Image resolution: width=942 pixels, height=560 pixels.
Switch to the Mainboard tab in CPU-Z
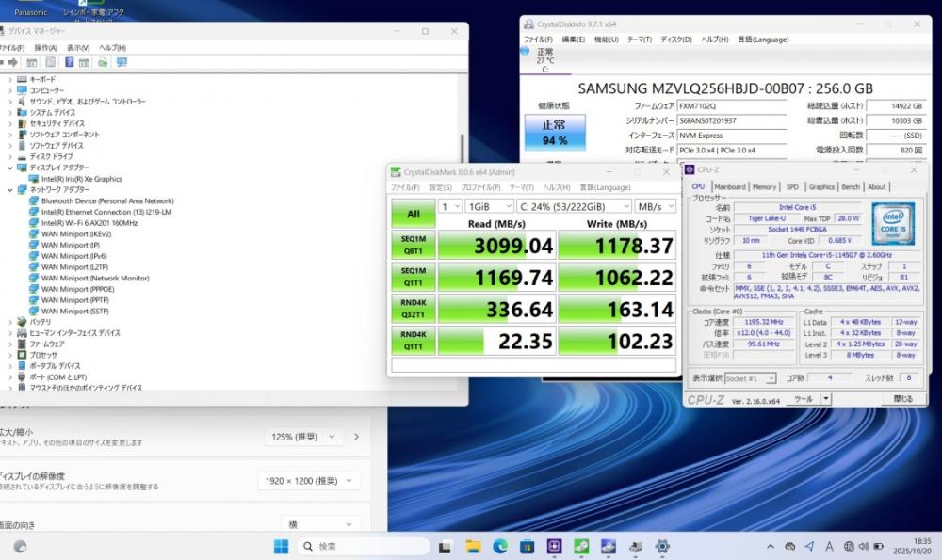(x=729, y=186)
